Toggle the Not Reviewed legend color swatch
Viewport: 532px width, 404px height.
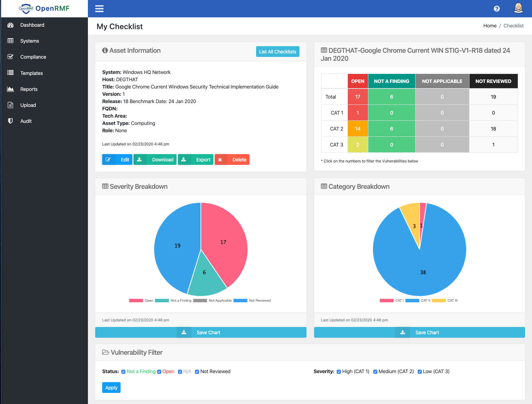240,301
